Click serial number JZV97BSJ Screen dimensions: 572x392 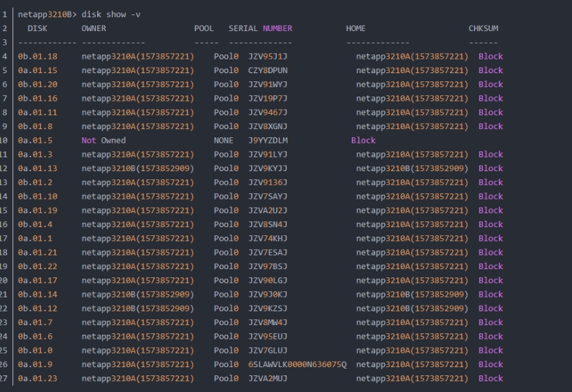(x=268, y=266)
